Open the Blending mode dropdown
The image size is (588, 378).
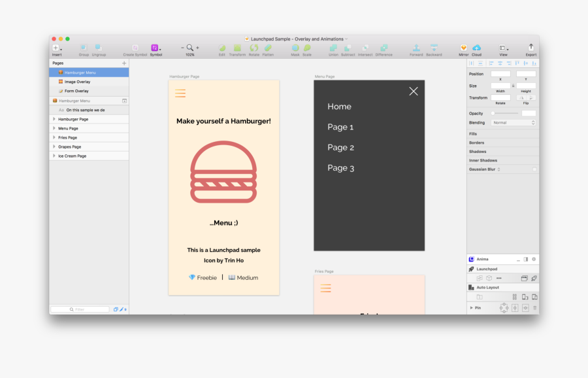(x=513, y=123)
